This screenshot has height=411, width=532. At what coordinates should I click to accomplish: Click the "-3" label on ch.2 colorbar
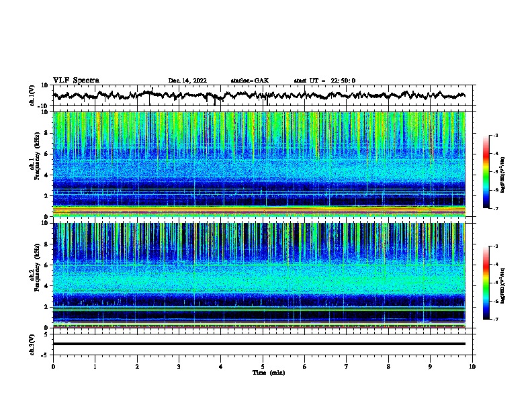pos(496,246)
